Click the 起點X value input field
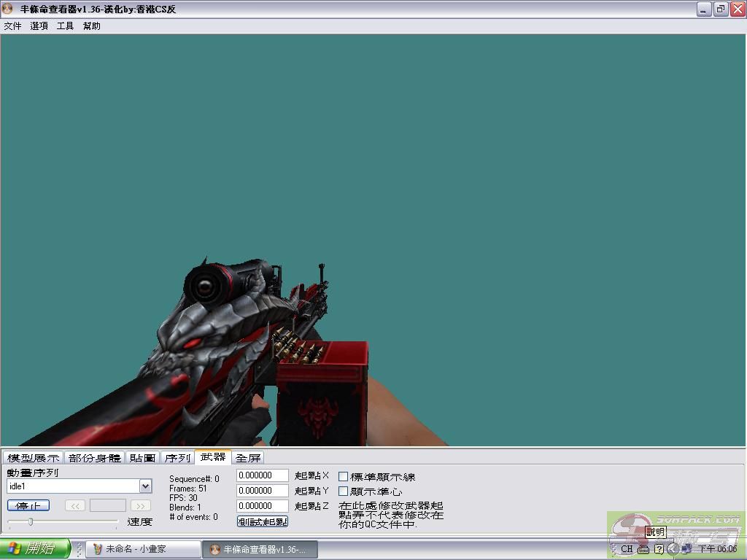The width and height of the screenshot is (747, 560). click(263, 475)
